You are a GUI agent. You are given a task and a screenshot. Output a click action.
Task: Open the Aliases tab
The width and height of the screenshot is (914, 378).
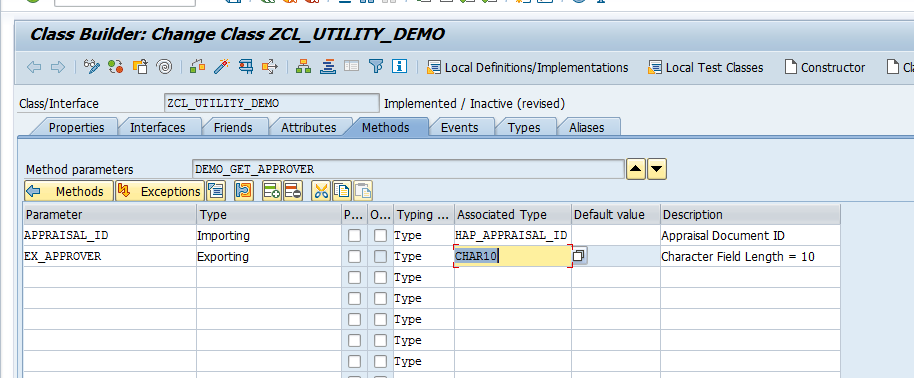tap(586, 127)
